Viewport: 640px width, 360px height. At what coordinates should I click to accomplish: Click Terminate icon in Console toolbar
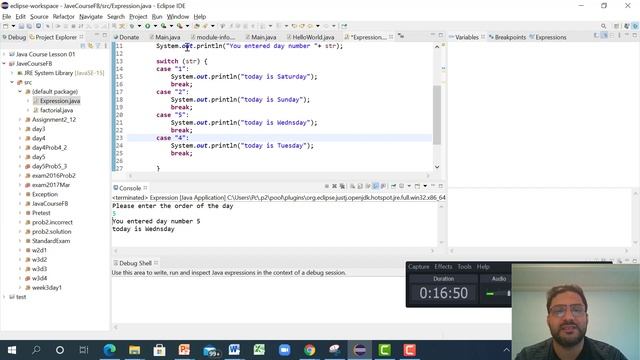[327, 186]
